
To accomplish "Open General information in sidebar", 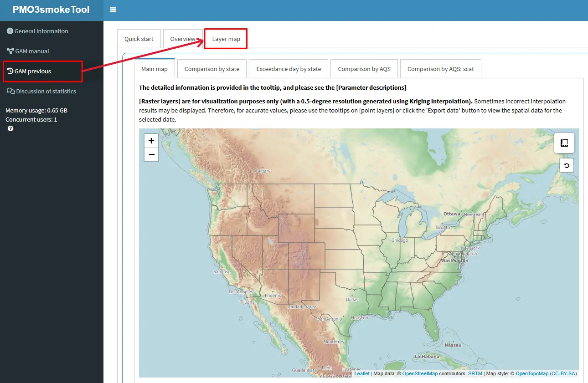I will point(41,31).
